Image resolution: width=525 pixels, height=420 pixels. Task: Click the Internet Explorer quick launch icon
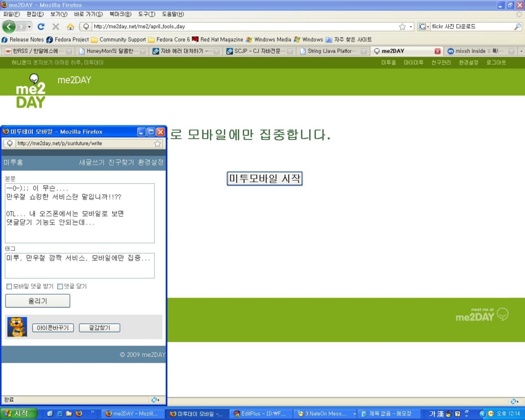[x=59, y=414]
